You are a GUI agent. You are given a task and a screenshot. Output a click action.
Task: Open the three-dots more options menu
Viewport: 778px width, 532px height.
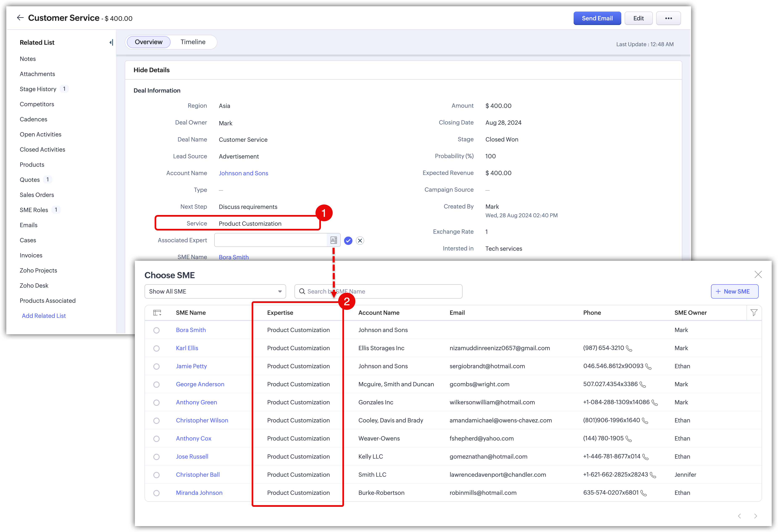[x=668, y=18]
